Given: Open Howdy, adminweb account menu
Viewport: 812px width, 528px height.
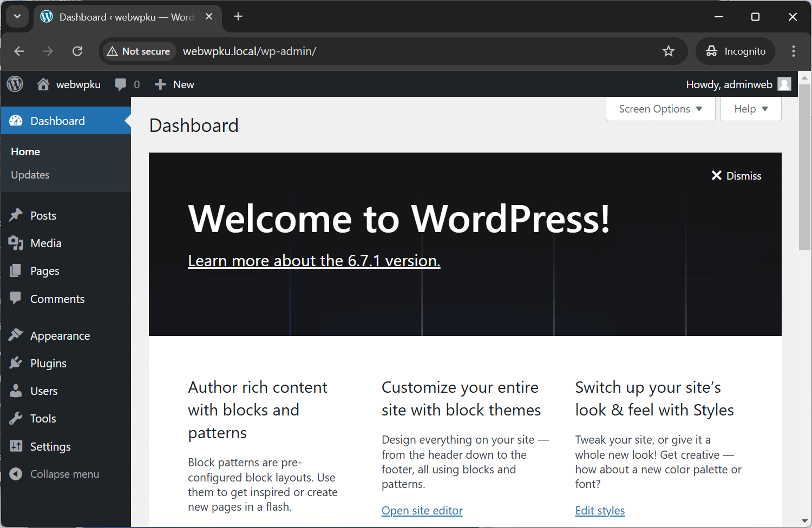Looking at the screenshot, I should (x=738, y=84).
